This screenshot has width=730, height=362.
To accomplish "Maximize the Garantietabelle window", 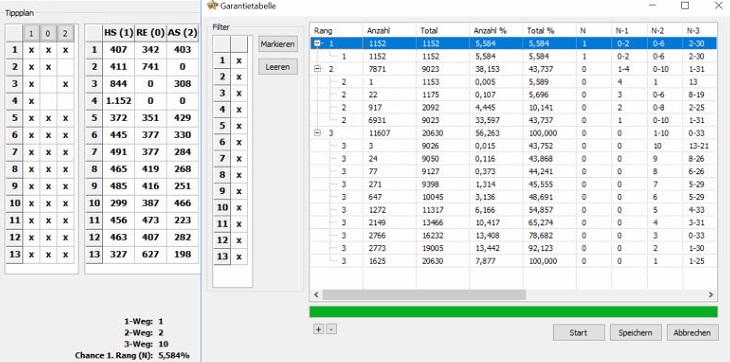I will (685, 5).
